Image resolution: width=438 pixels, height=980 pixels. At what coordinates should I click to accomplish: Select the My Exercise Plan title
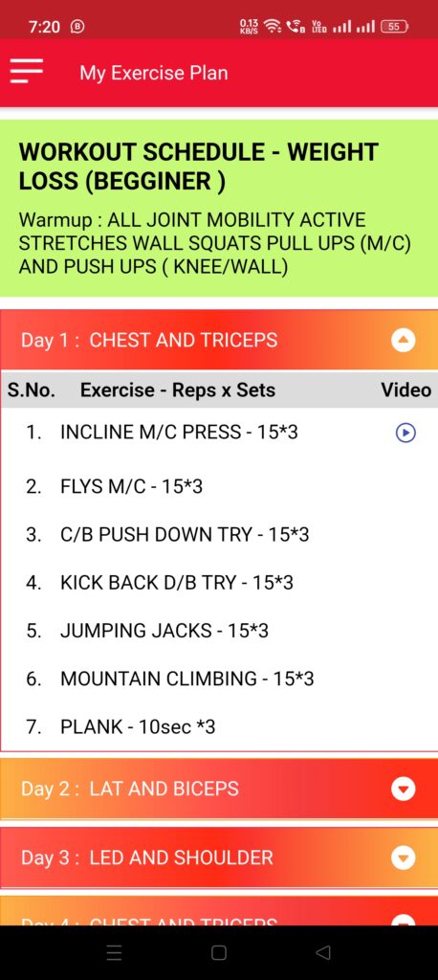(154, 73)
